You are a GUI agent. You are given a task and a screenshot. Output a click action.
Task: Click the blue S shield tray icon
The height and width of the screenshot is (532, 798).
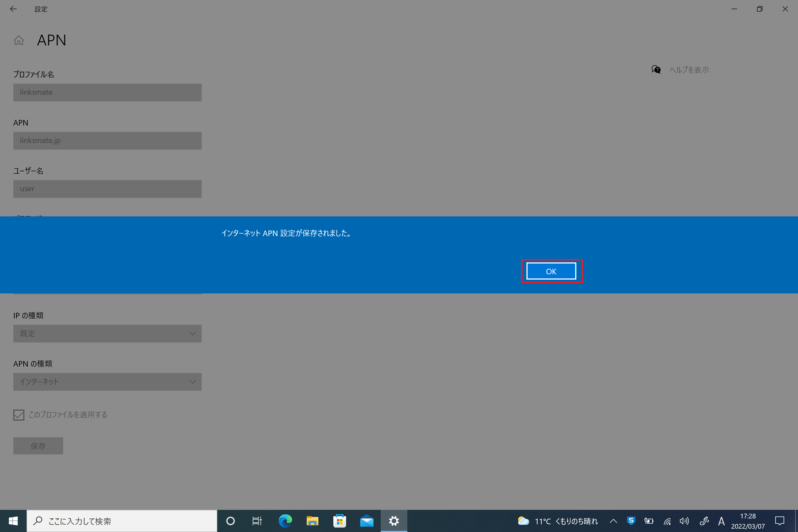point(631,520)
